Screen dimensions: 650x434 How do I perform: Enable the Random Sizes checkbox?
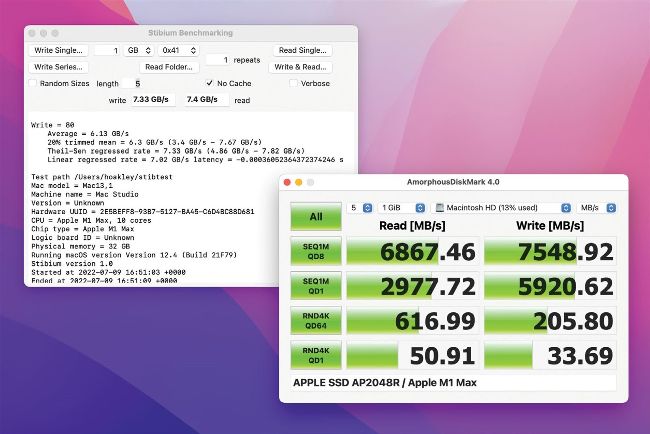(x=33, y=84)
